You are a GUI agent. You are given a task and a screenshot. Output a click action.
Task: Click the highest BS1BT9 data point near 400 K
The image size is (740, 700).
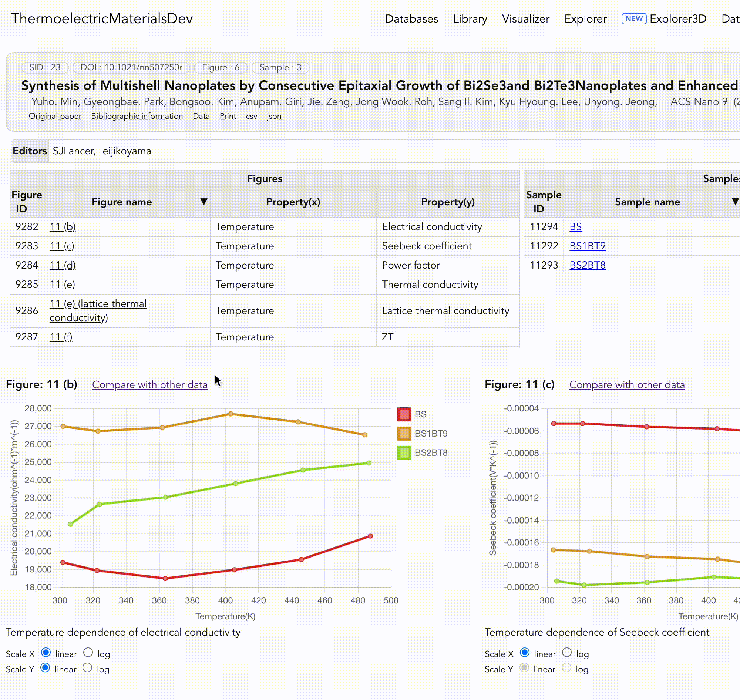[231, 414]
